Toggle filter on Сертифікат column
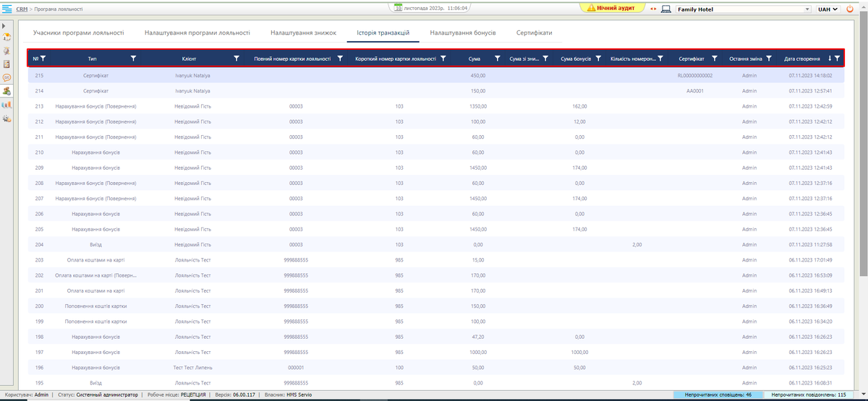Viewport: 868px width, 401px height. tap(715, 59)
